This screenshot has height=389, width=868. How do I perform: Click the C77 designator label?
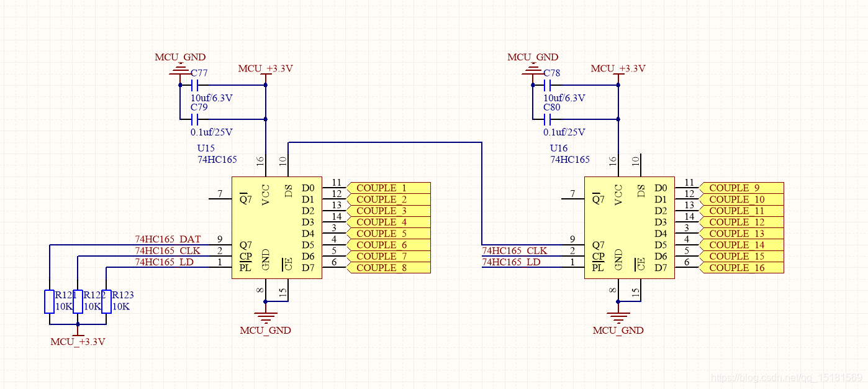199,73
